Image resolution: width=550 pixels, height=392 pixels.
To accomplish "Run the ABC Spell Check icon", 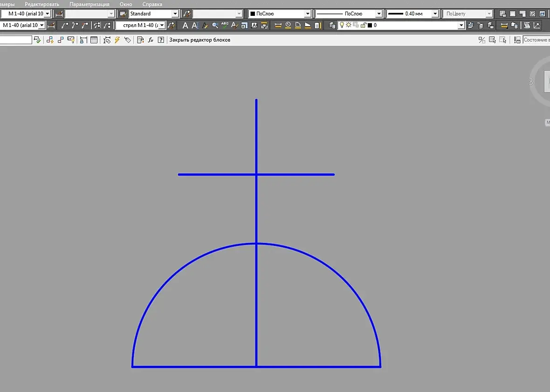I will 225,25.
